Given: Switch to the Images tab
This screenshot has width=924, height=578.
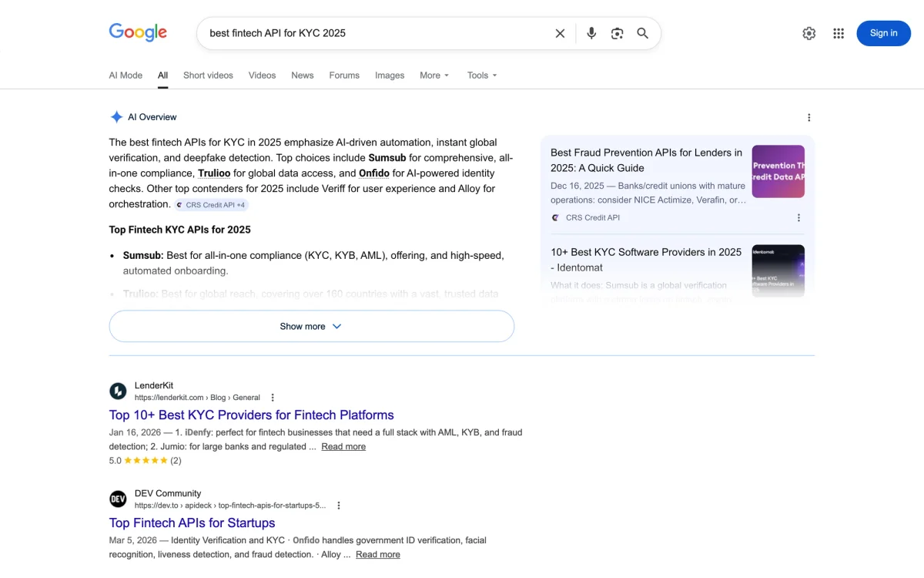Looking at the screenshot, I should click(x=390, y=75).
